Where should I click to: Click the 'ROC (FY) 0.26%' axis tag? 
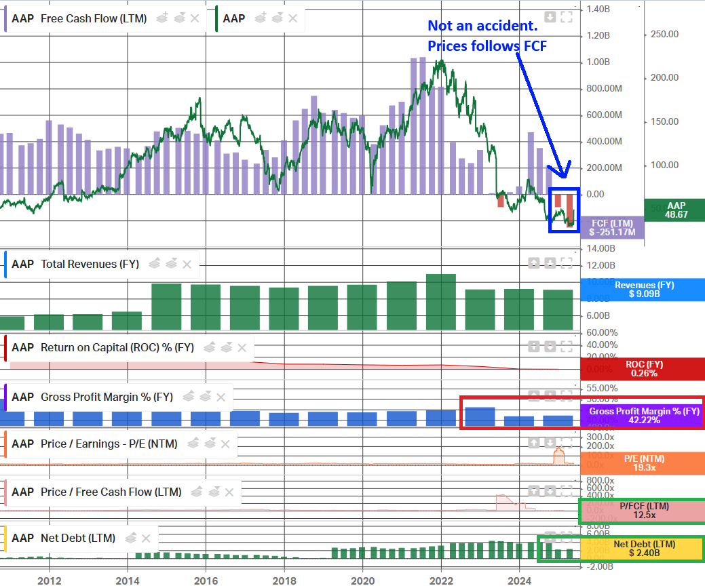click(643, 369)
